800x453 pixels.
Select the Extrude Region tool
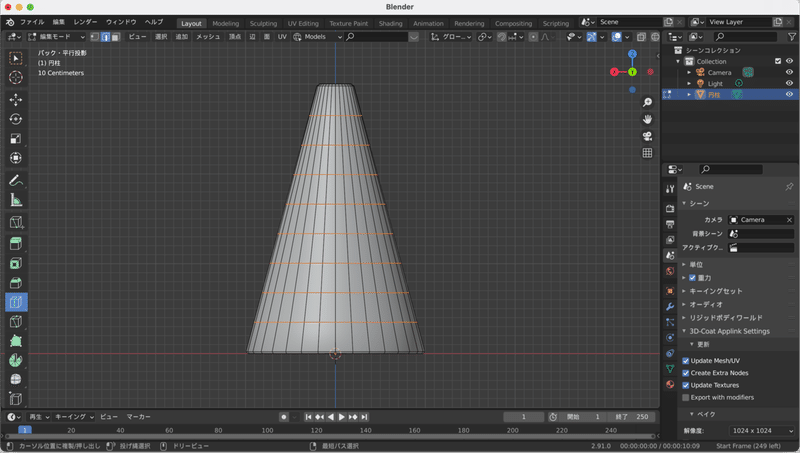[16, 243]
